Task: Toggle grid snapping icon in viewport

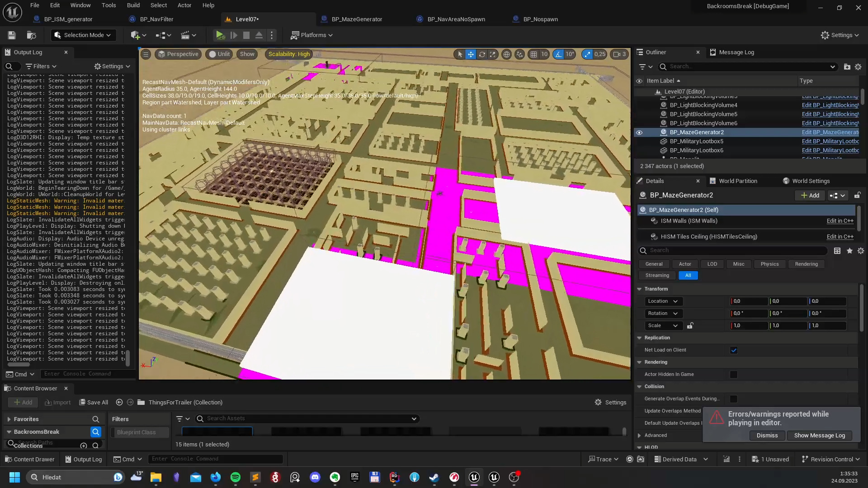Action: point(534,54)
